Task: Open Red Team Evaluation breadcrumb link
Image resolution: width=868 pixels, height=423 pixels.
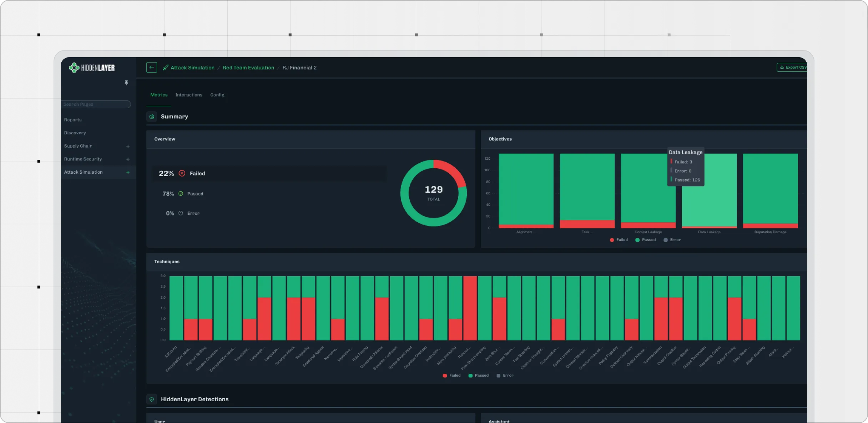Action: pos(248,68)
